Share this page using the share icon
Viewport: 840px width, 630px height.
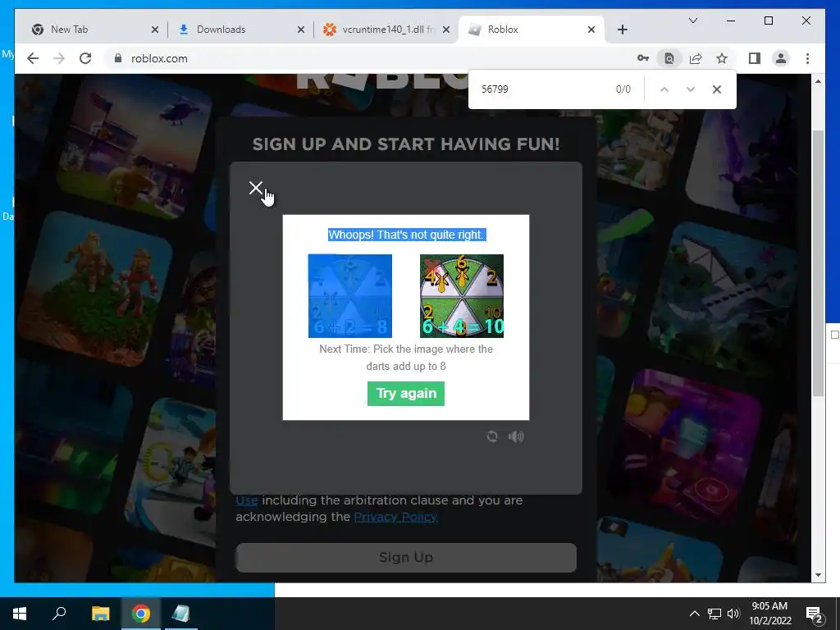pos(696,58)
